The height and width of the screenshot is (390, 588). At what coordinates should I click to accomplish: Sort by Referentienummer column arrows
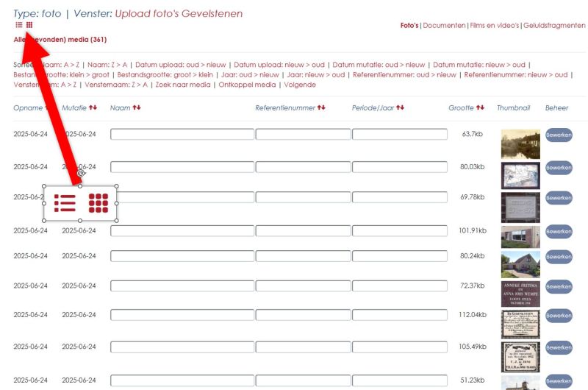321,107
